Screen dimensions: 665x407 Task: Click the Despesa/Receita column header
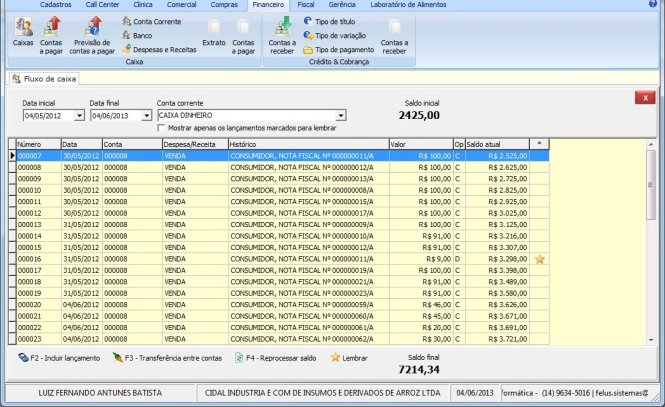point(195,144)
